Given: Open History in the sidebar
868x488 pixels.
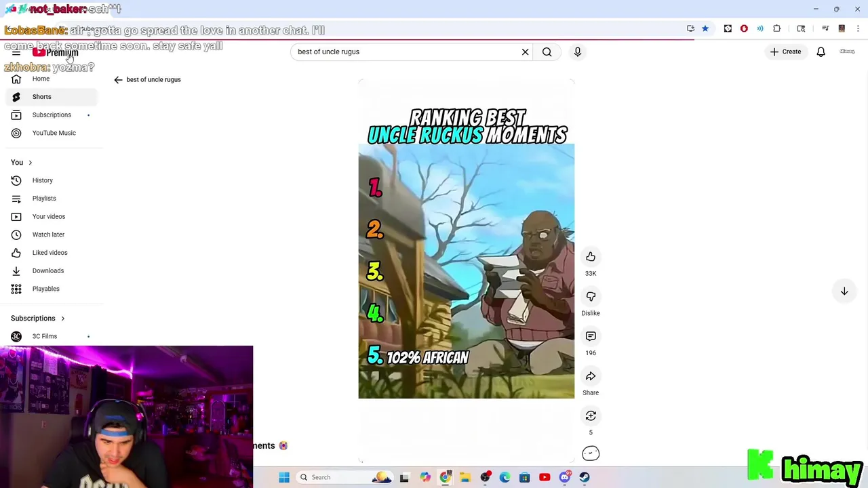Looking at the screenshot, I should tap(52, 180).
